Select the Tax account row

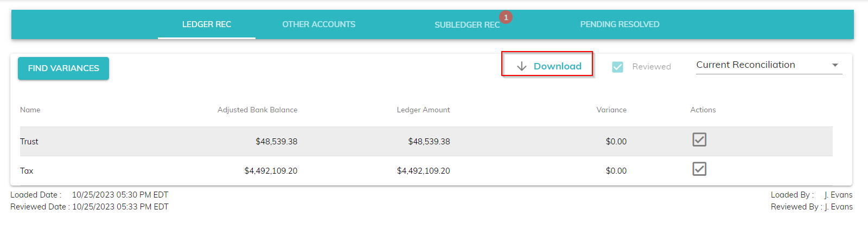pyautogui.click(x=27, y=171)
